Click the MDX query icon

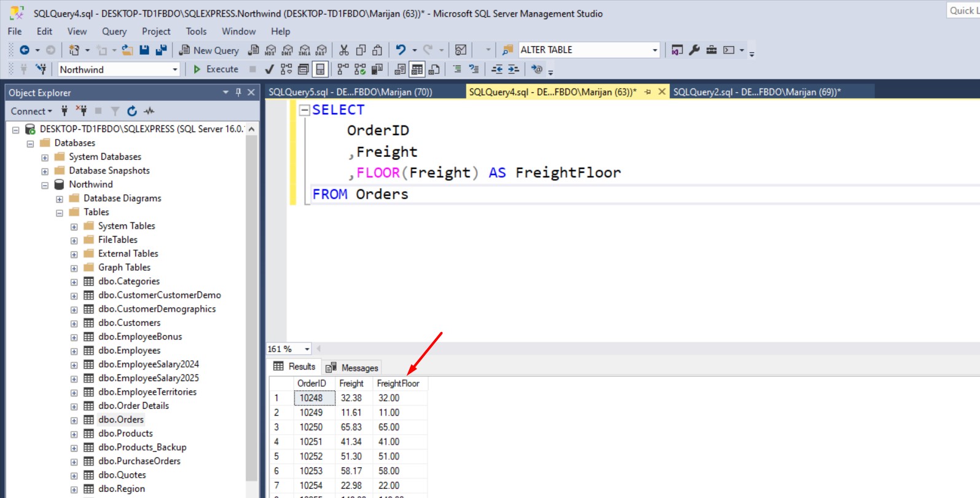[x=270, y=50]
